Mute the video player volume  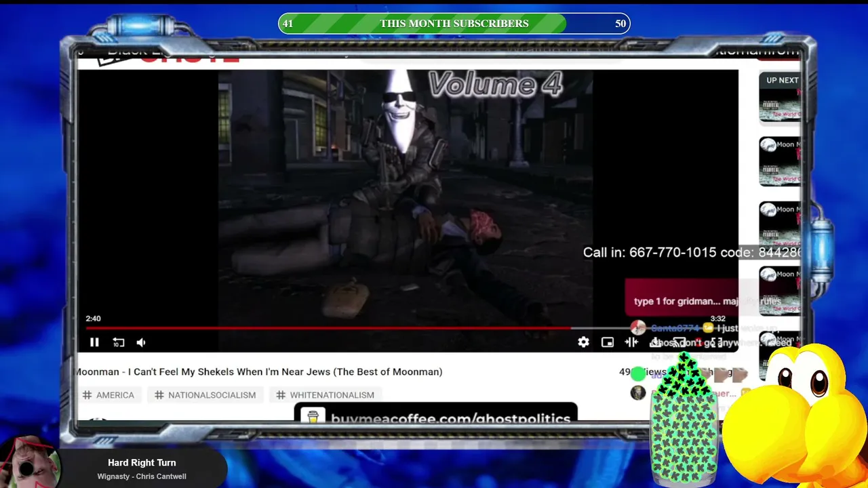click(141, 342)
